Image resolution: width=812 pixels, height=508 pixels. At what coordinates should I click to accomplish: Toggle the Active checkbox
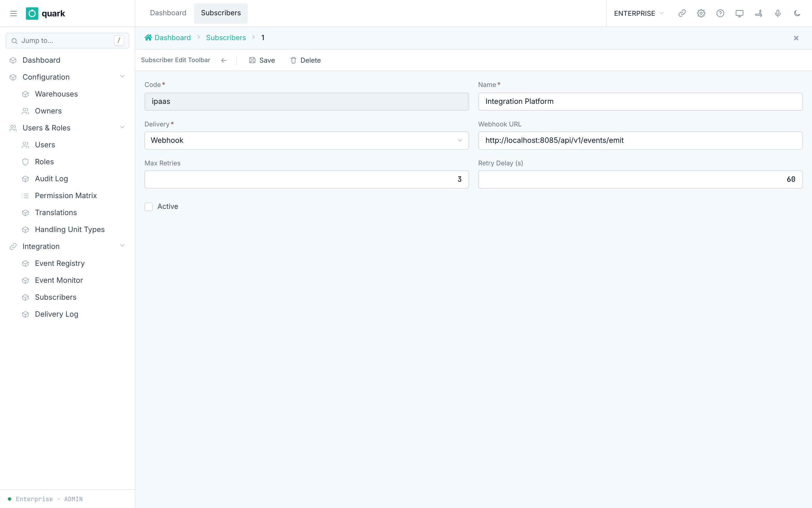[x=149, y=207]
